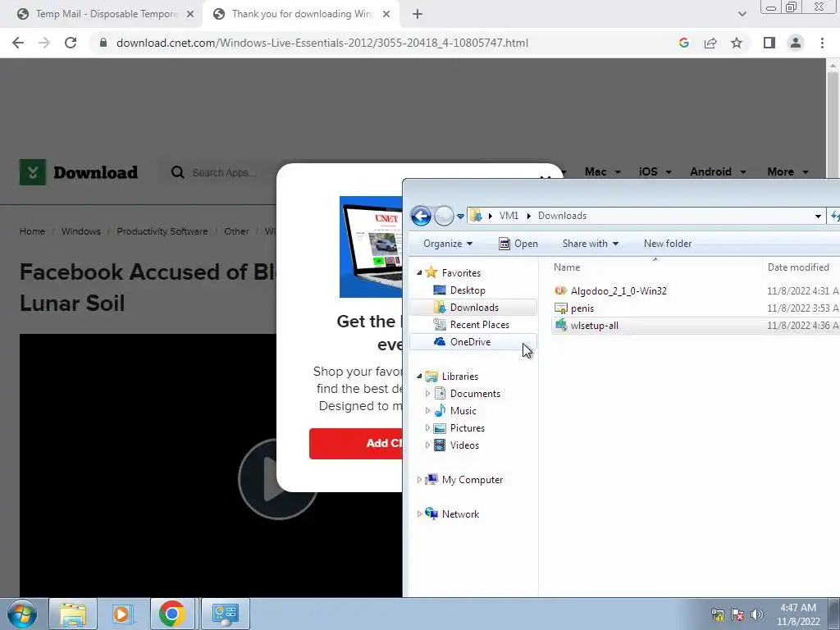
Task: Click the search magnifier icon on CNET
Action: [x=177, y=172]
